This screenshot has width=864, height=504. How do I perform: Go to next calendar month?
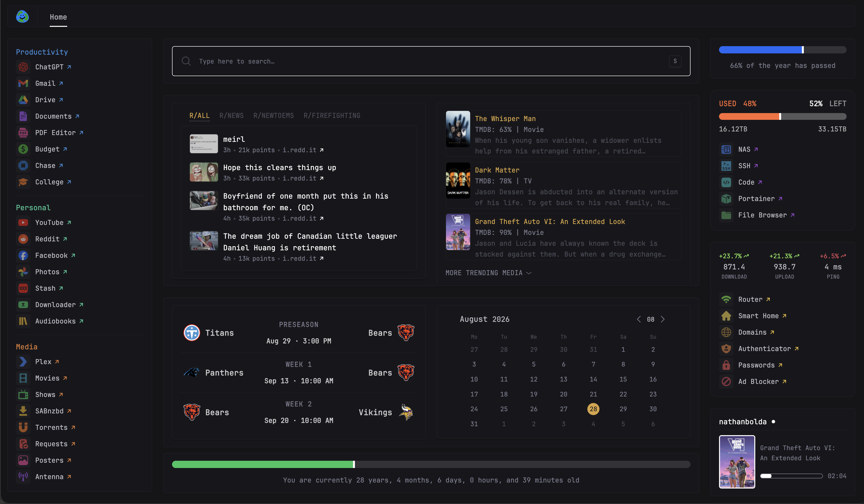tap(663, 319)
